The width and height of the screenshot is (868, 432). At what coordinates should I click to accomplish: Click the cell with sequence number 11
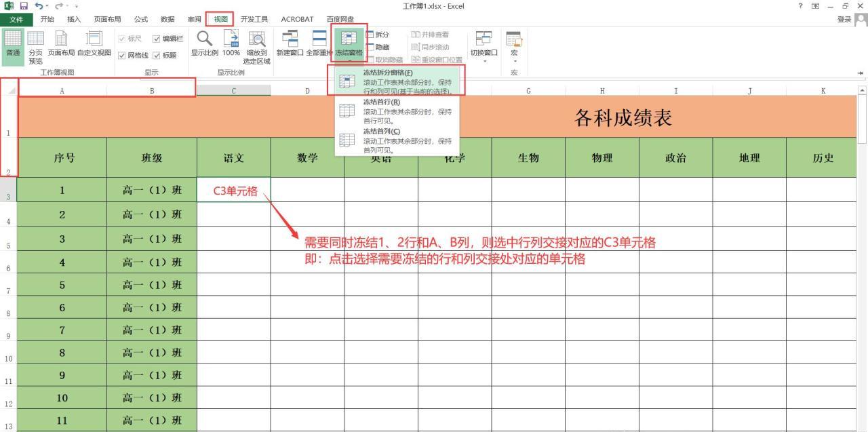click(x=62, y=420)
